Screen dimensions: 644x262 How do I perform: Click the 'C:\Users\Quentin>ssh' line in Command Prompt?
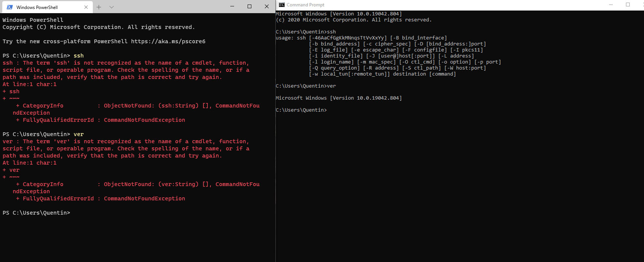point(306,32)
